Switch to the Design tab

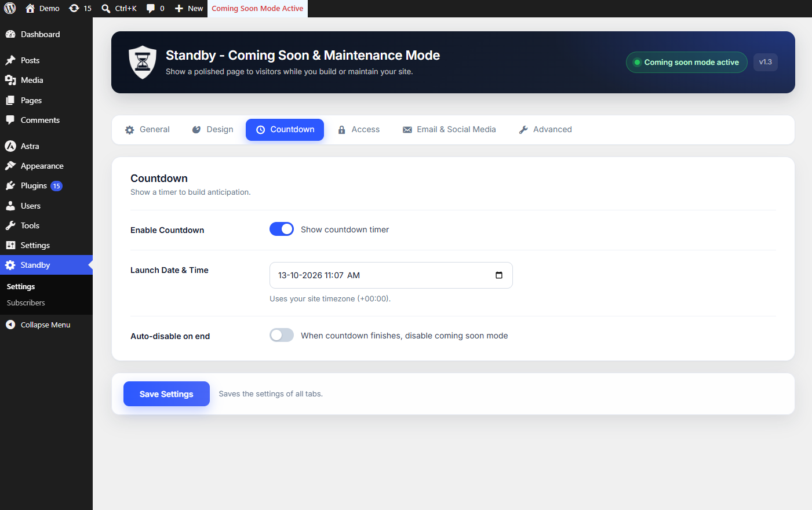point(213,130)
